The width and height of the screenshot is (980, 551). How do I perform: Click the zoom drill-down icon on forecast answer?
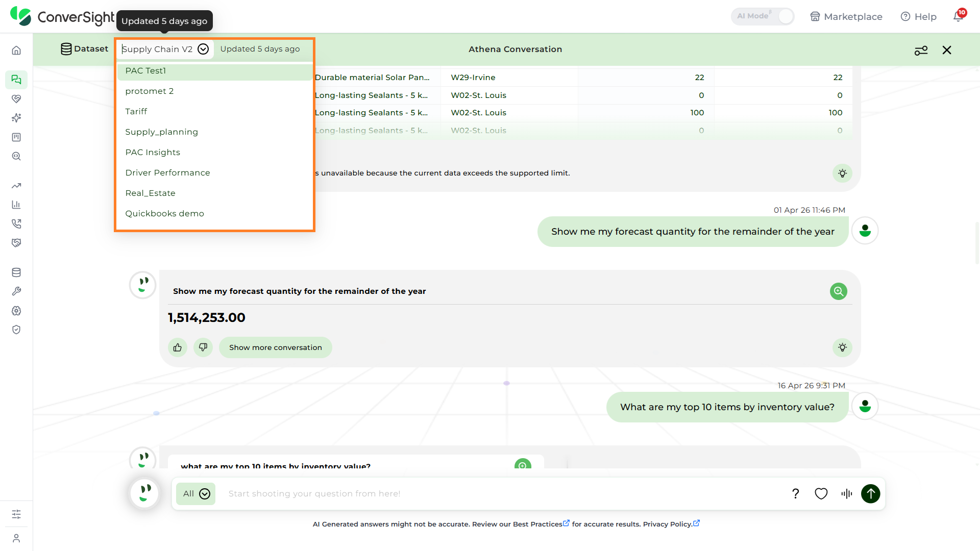(x=838, y=291)
